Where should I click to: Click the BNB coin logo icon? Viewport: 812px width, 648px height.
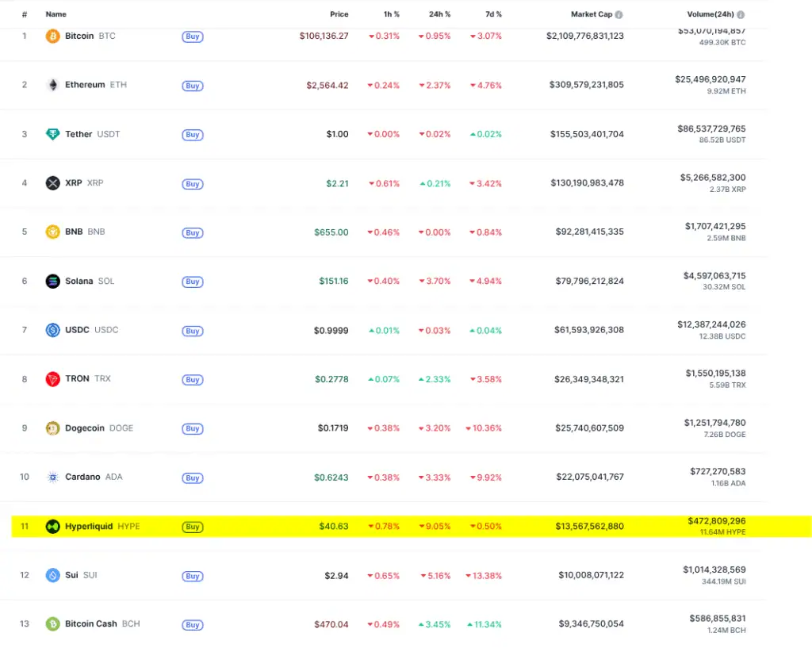[52, 232]
